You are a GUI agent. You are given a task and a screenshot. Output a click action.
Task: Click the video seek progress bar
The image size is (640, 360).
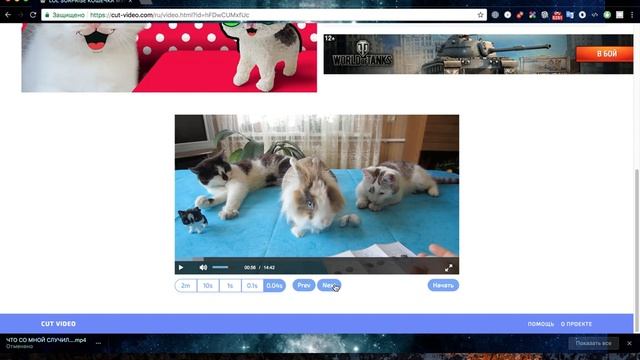(317, 259)
